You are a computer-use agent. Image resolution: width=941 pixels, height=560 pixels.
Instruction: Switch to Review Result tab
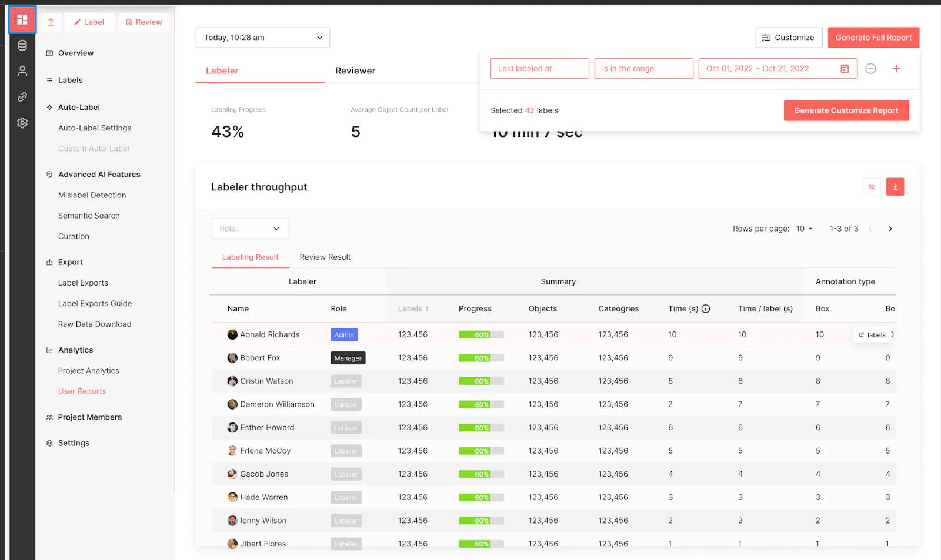[x=325, y=257]
